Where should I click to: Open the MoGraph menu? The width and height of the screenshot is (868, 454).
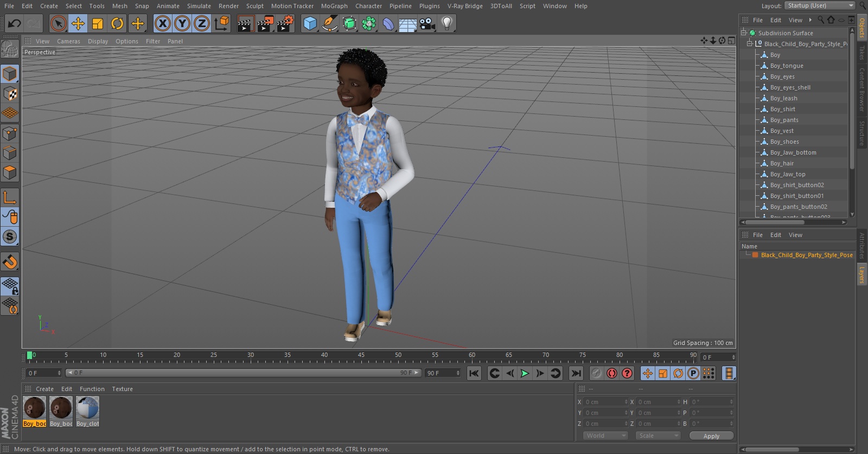point(334,6)
